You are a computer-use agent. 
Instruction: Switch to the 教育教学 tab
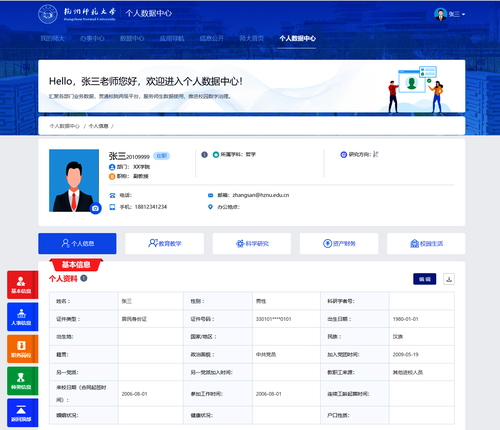[x=164, y=244]
